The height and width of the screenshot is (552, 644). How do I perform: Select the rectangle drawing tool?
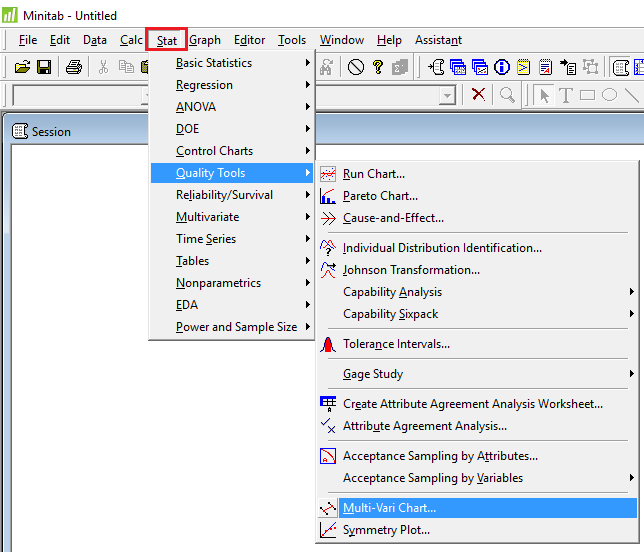[587, 95]
